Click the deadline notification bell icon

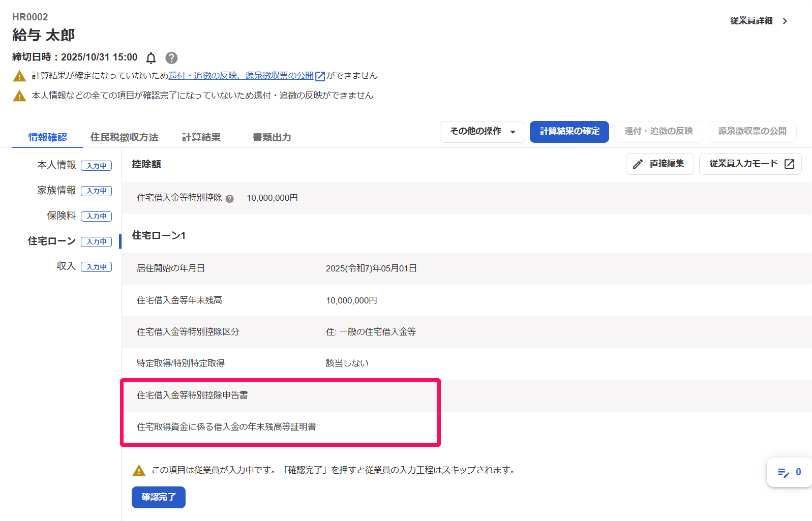coord(151,58)
